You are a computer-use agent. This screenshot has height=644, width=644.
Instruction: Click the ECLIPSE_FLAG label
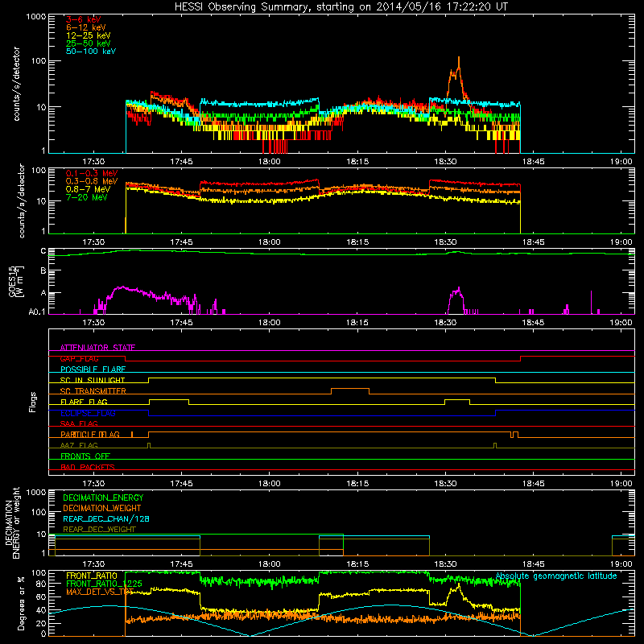(x=88, y=413)
